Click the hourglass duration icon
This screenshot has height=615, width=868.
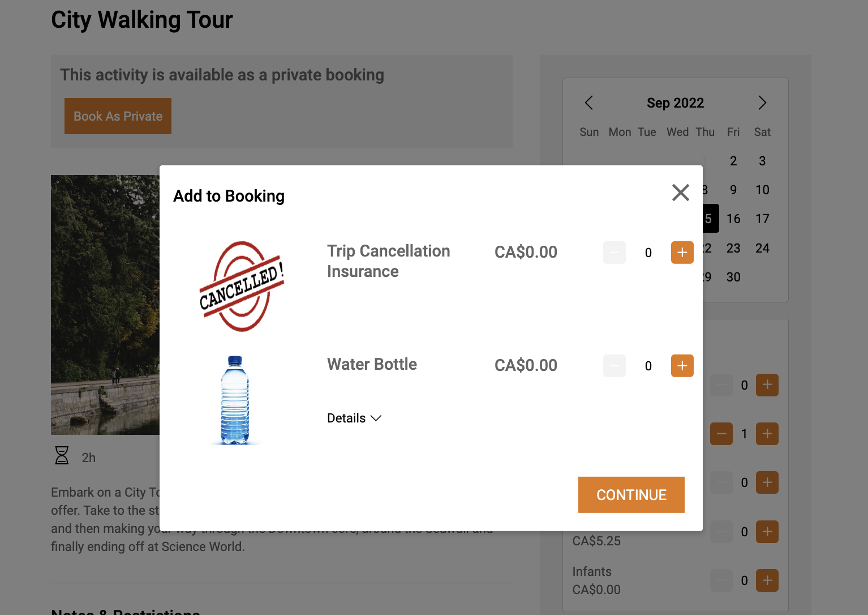click(x=62, y=455)
